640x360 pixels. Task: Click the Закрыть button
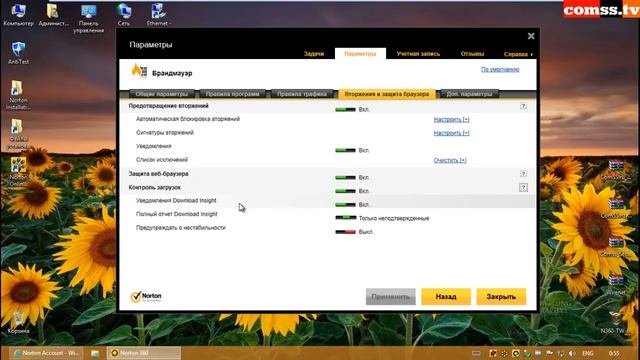point(501,297)
